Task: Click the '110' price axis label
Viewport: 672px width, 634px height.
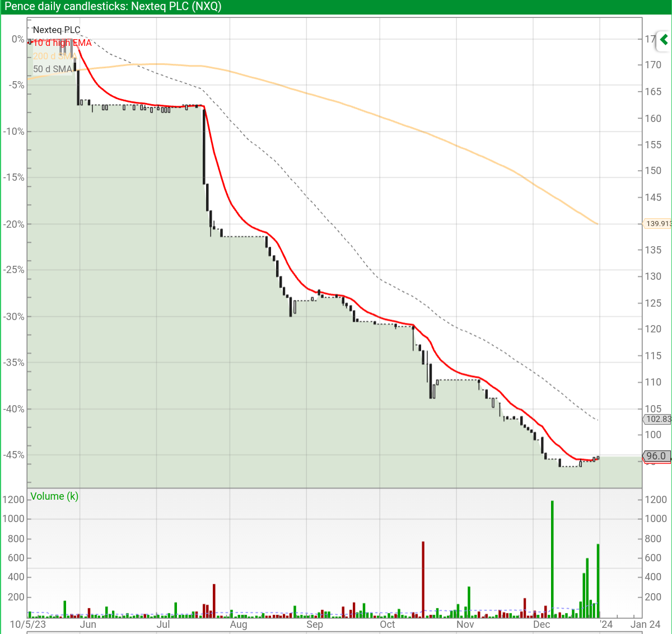Action: [x=653, y=382]
